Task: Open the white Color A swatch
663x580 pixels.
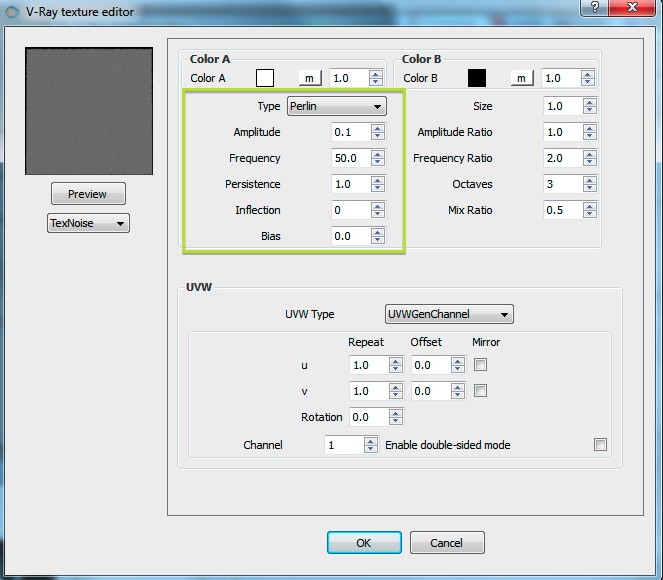Action: (x=265, y=78)
